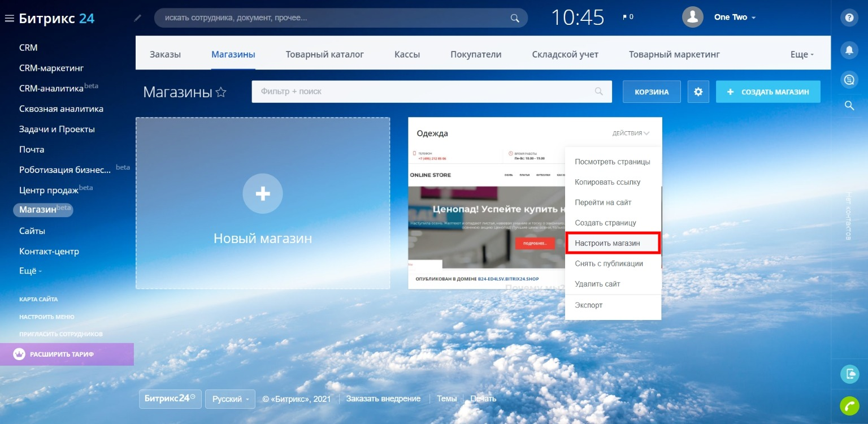Image resolution: width=868 pixels, height=424 pixels.
Task: Click the Расширить тариф button
Action: tap(67, 354)
